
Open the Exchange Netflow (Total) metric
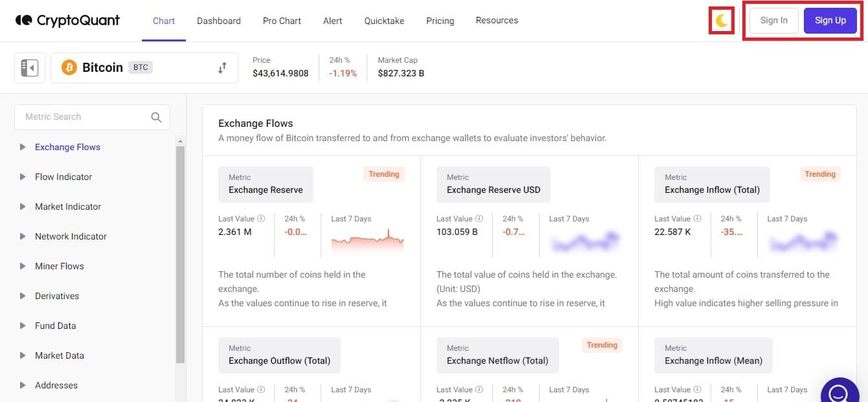[x=497, y=355]
